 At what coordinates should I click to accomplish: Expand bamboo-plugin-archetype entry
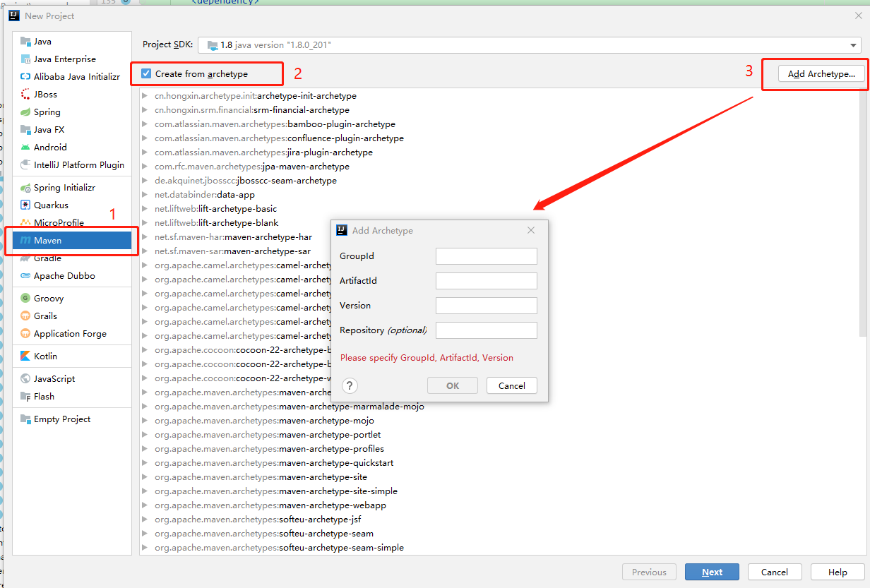click(145, 124)
